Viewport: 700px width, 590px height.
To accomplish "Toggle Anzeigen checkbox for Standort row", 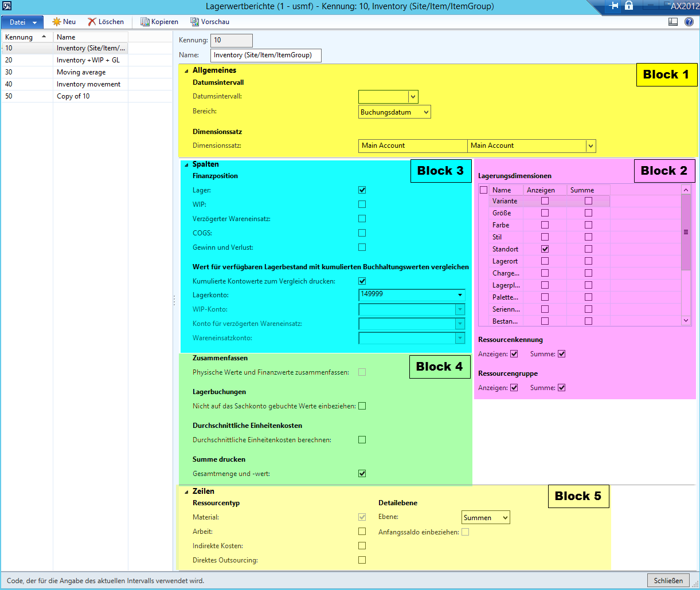I will (545, 249).
